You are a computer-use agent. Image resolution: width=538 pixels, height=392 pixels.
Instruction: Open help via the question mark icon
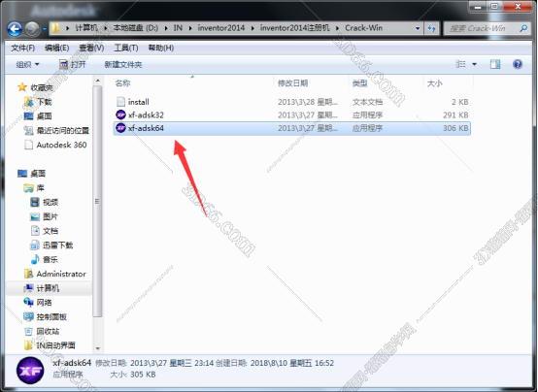point(518,64)
